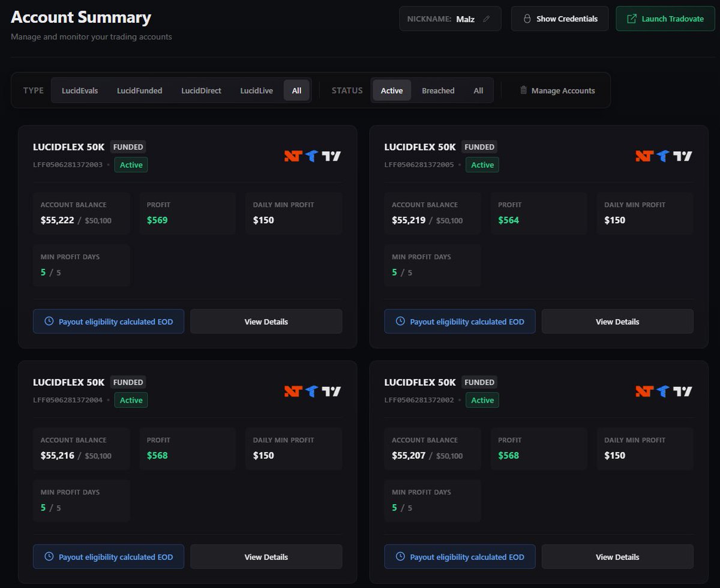The image size is (720, 588).
Task: Click FUNDED badge on account LFF0506281372005
Action: point(479,147)
